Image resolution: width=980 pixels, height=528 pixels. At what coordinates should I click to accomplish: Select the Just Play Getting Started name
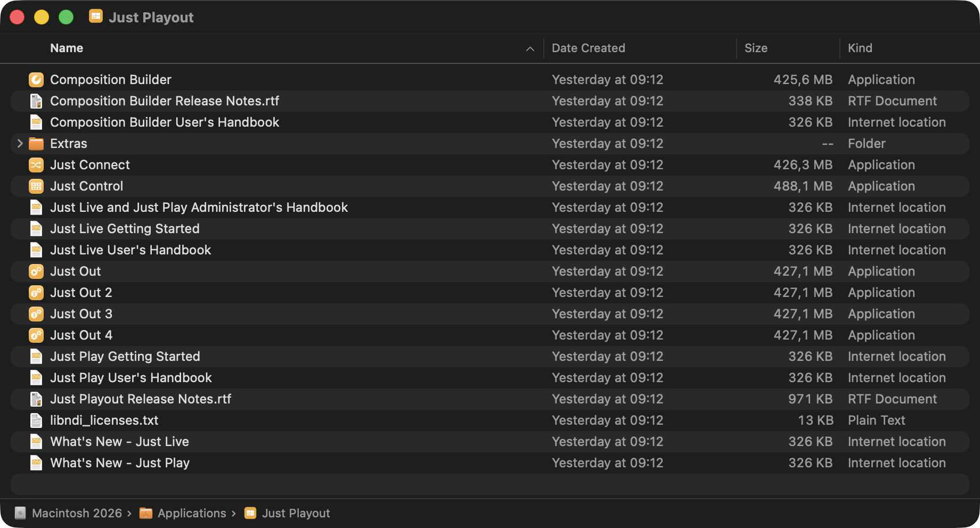pyautogui.click(x=125, y=357)
